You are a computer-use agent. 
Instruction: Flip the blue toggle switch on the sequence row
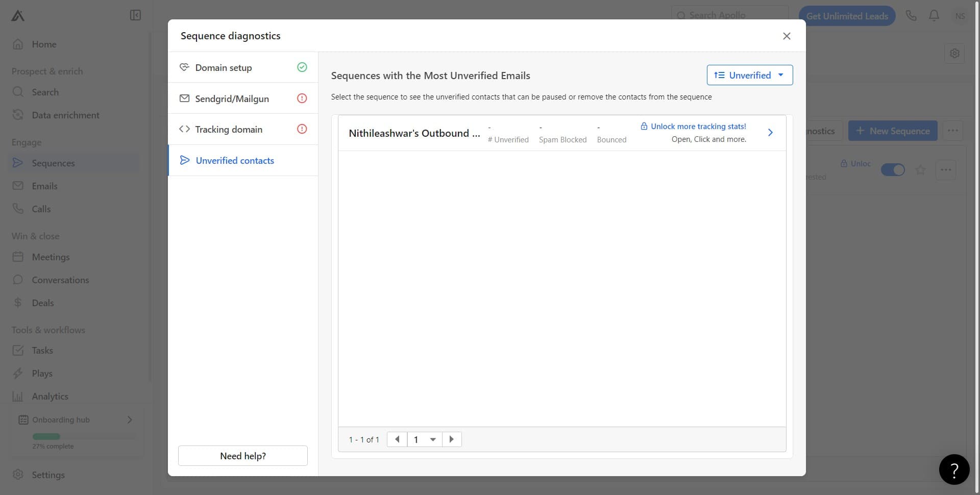[893, 170]
